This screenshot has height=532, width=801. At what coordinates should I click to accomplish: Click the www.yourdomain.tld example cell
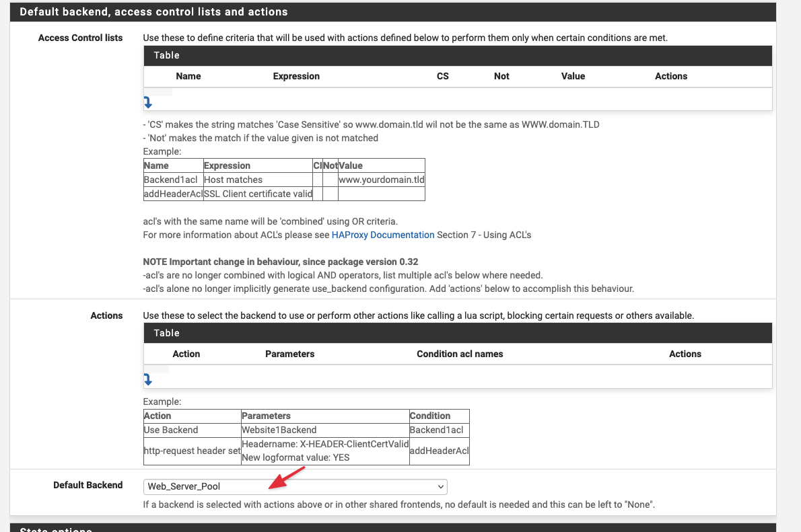point(382,180)
